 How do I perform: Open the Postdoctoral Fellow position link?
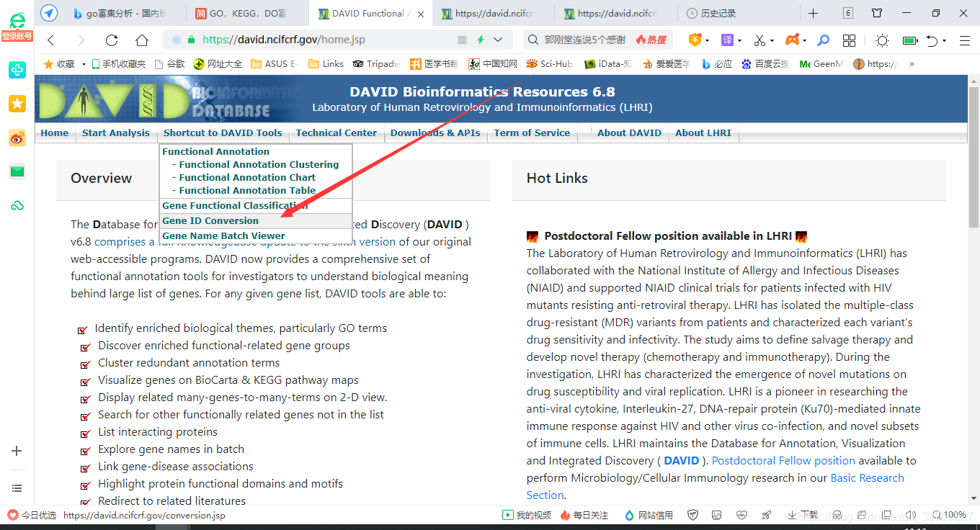tap(783, 461)
